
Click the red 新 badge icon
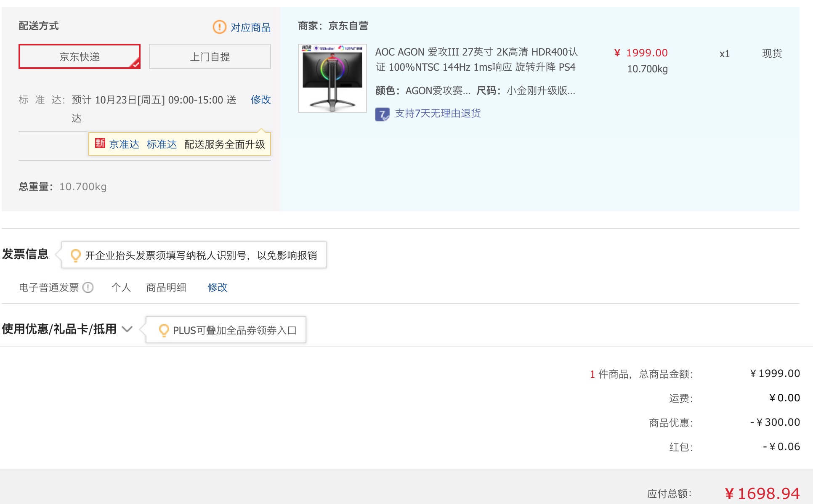pyautogui.click(x=100, y=143)
